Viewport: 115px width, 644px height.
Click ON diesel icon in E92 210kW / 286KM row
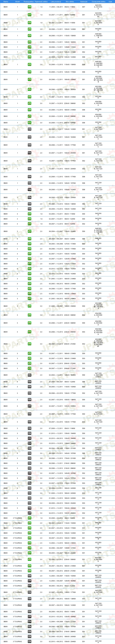click(x=29, y=468)
